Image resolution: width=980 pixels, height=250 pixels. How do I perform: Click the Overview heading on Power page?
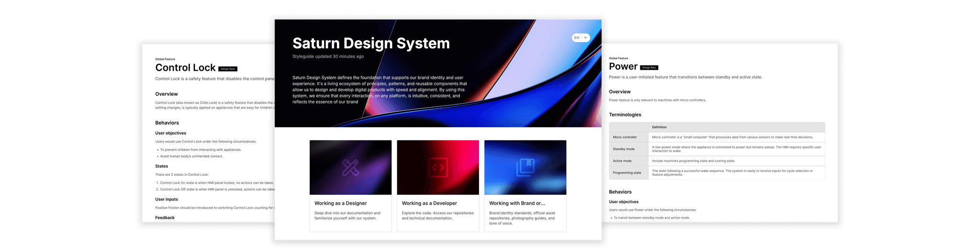pyautogui.click(x=620, y=92)
